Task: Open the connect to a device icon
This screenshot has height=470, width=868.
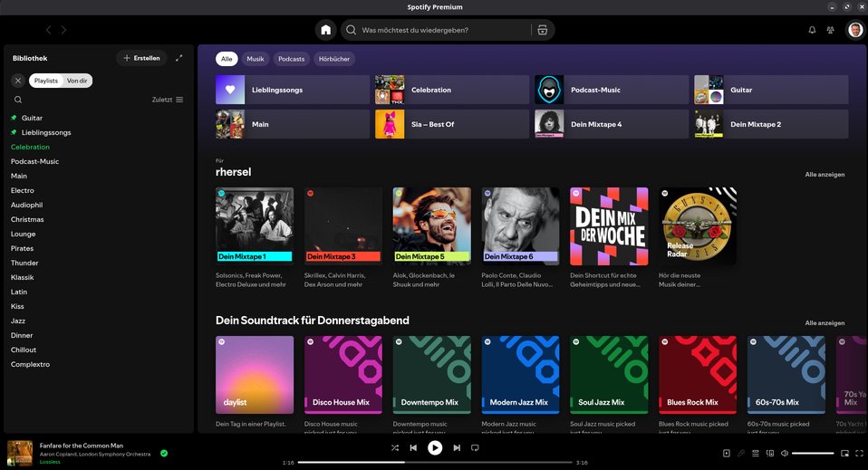Action: tap(769, 453)
